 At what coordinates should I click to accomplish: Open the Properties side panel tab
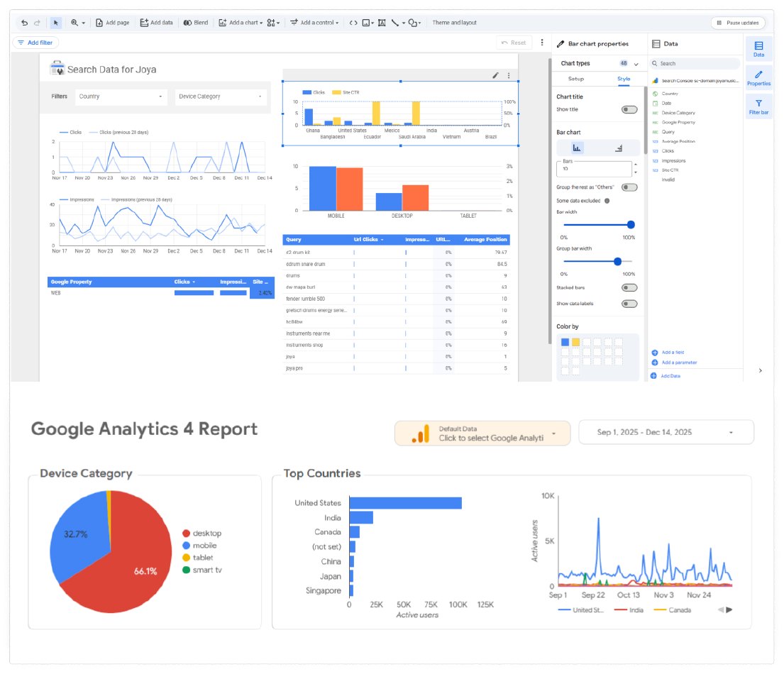click(x=758, y=79)
